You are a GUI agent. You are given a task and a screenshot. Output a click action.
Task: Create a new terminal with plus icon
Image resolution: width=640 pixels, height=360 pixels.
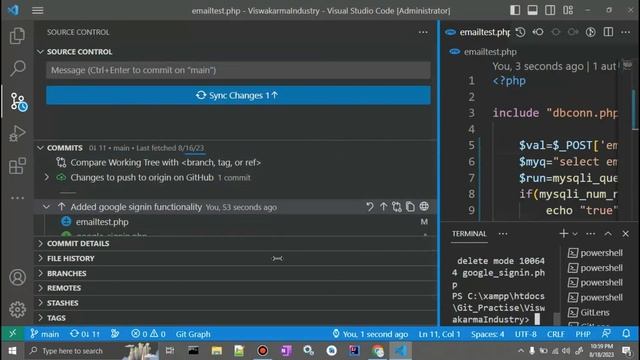(564, 233)
